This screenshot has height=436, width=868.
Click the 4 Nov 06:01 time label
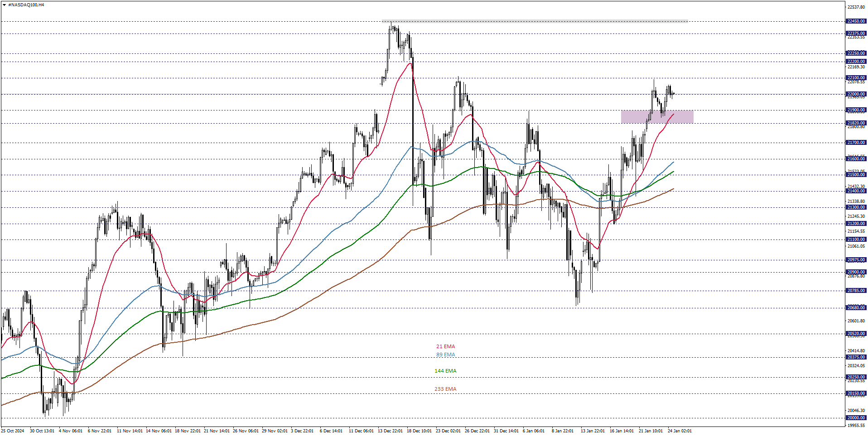click(x=71, y=431)
